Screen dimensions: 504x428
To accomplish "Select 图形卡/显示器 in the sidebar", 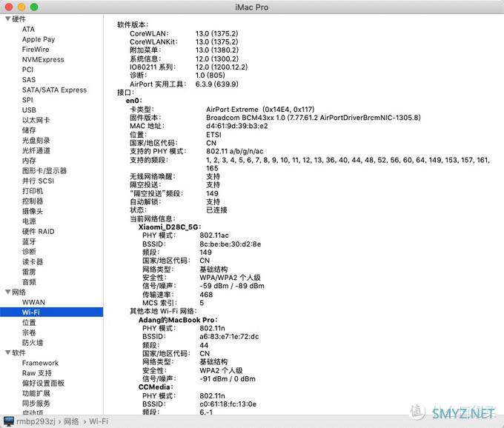I will click(44, 170).
